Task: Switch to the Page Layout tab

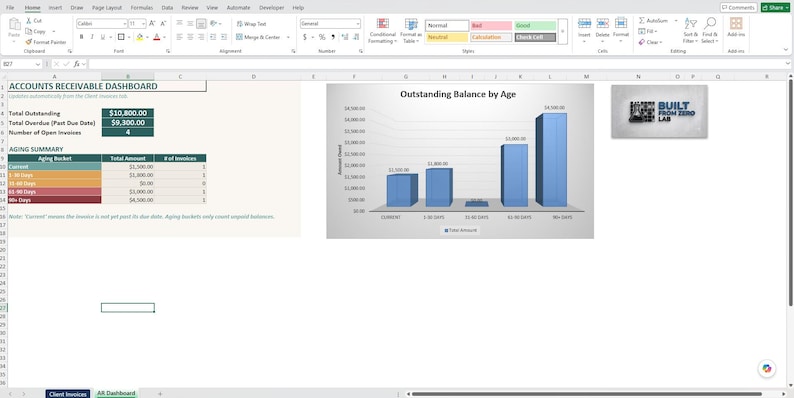Action: [107, 8]
